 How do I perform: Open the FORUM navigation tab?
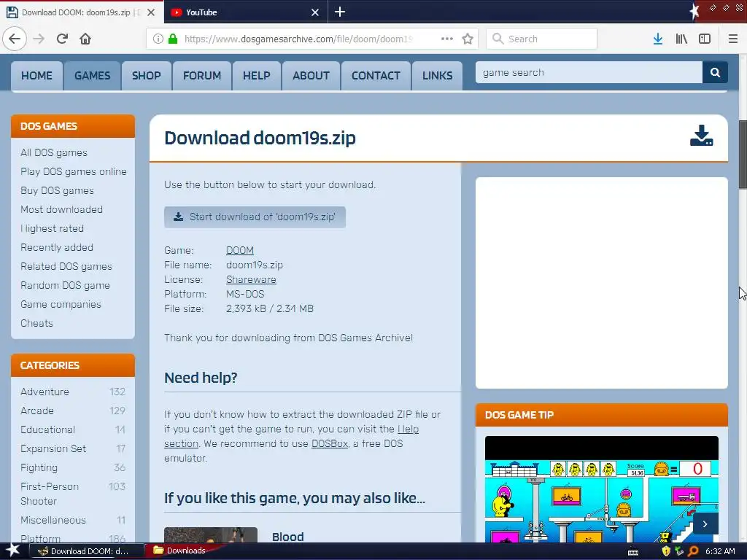point(202,76)
